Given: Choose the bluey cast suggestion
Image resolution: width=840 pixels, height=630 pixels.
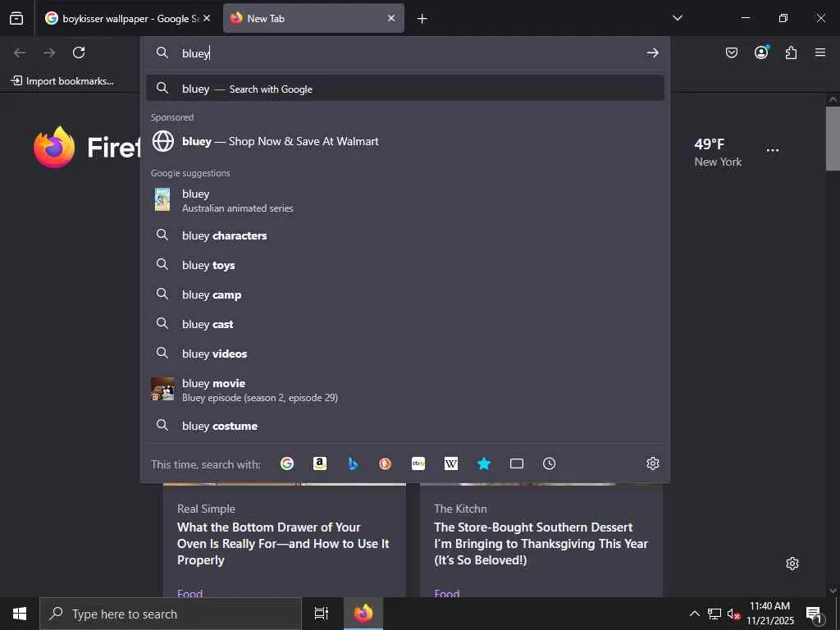Looking at the screenshot, I should click(x=405, y=323).
